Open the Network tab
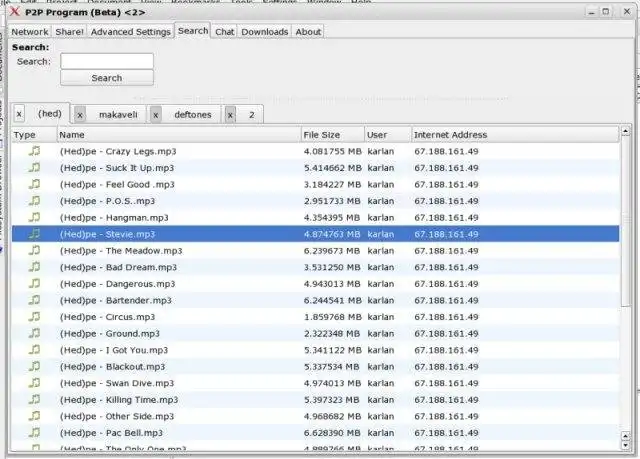The height and width of the screenshot is (459, 640). [30, 31]
